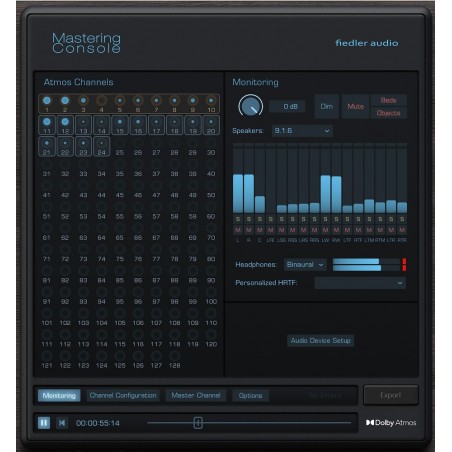Switch to the Monitoring tab

pyautogui.click(x=59, y=396)
